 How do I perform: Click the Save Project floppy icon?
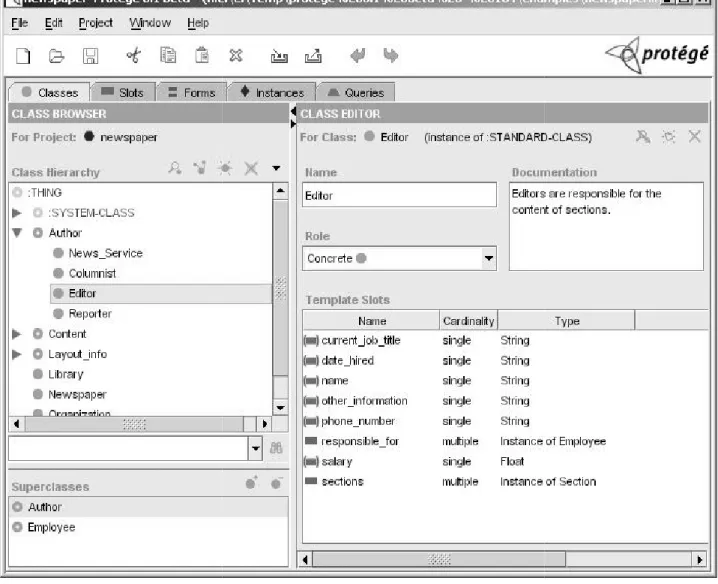(90, 56)
